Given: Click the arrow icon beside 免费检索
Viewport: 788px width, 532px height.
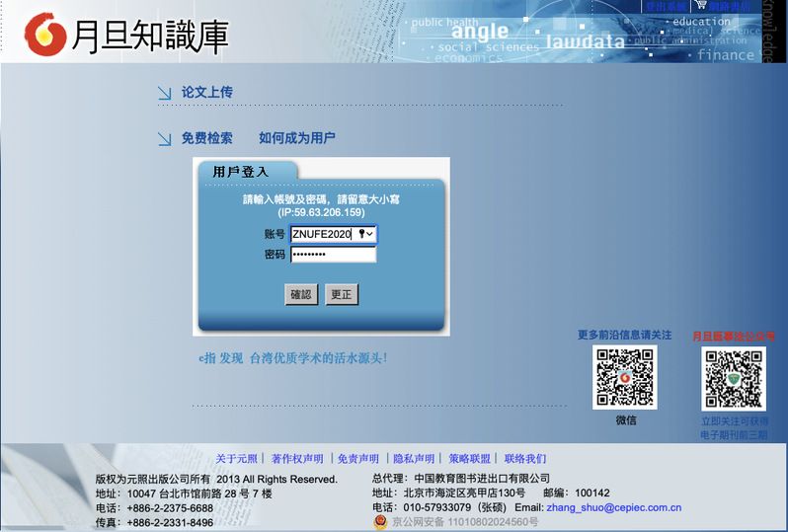Looking at the screenshot, I should [x=164, y=139].
